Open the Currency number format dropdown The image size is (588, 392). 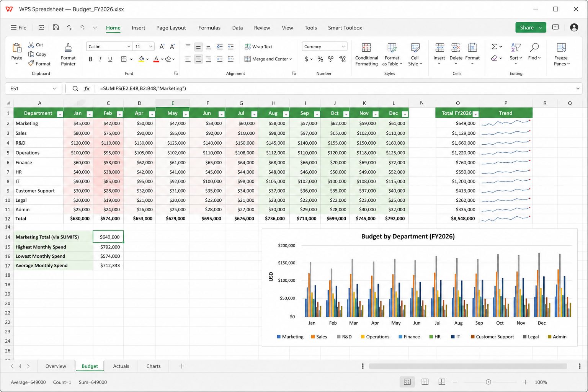[x=343, y=47]
